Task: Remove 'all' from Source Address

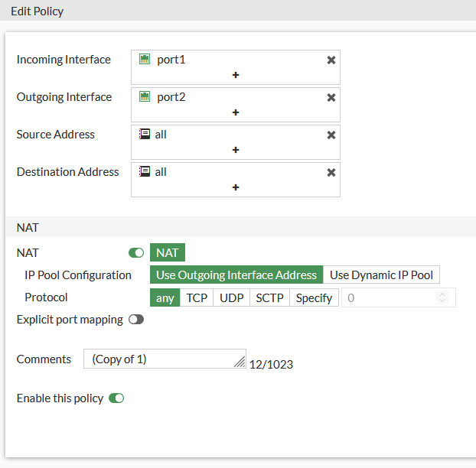Action: 331,135
